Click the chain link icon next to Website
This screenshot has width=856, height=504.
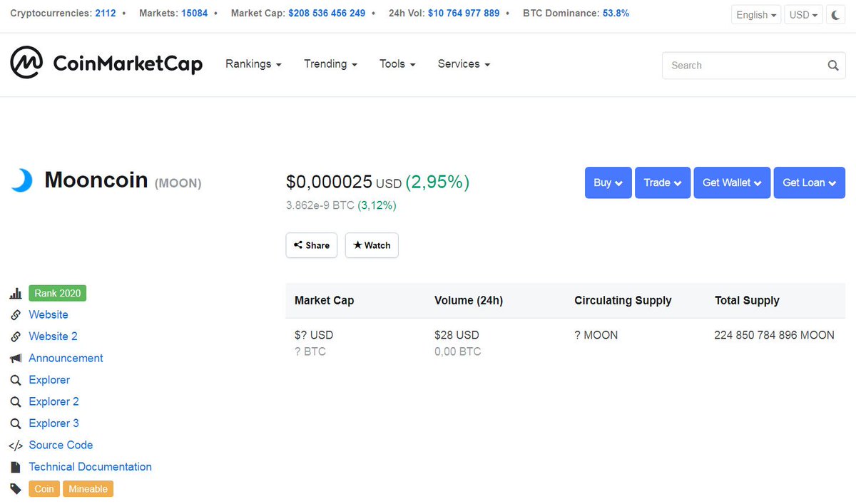(16, 314)
